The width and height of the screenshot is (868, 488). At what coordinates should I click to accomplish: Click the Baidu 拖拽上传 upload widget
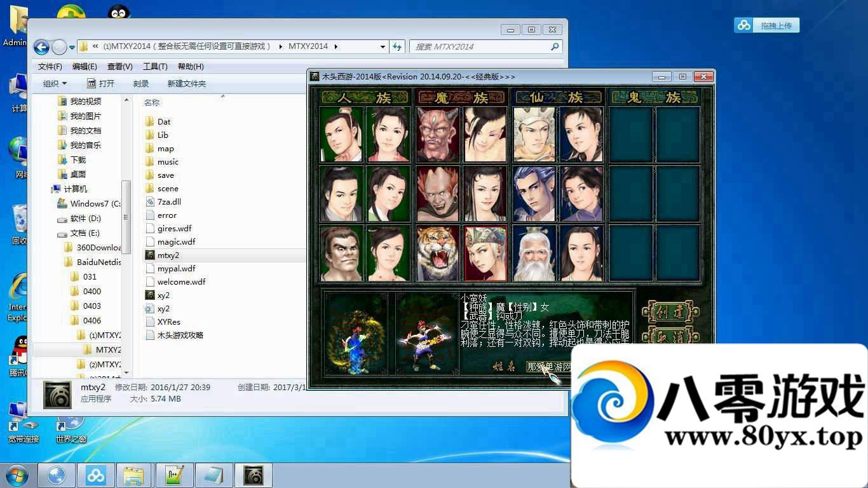(766, 25)
